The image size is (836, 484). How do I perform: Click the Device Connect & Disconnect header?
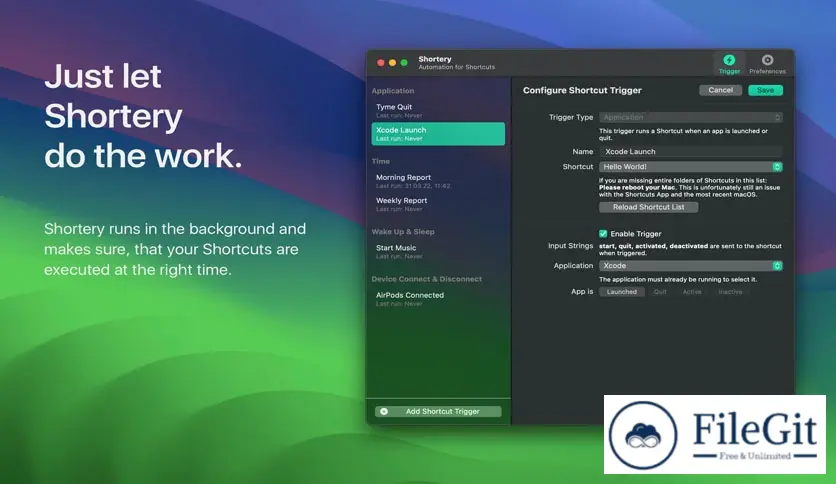point(427,279)
